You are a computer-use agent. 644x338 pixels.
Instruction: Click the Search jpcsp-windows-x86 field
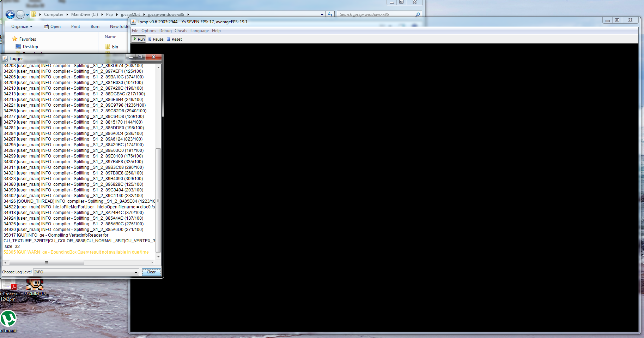[376, 14]
